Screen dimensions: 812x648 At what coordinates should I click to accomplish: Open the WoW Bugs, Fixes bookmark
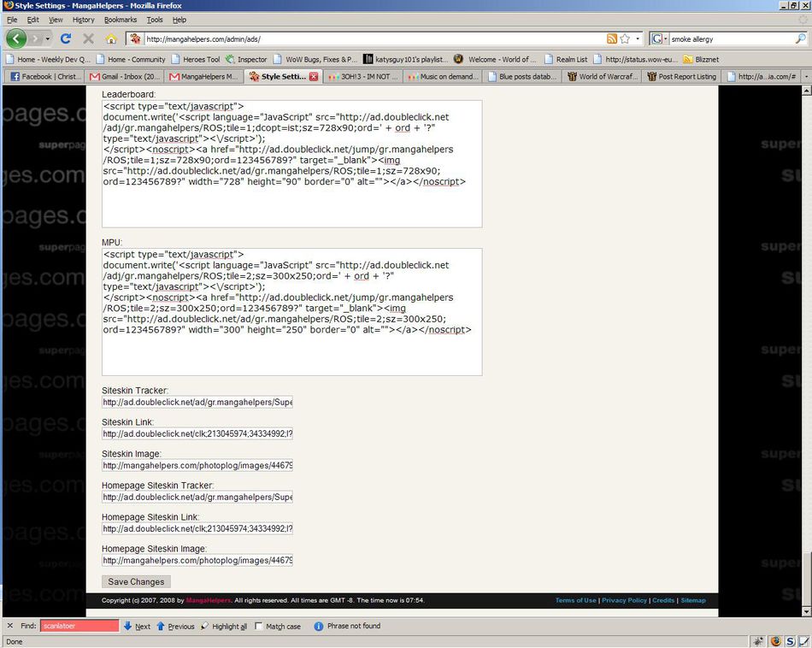pos(315,60)
